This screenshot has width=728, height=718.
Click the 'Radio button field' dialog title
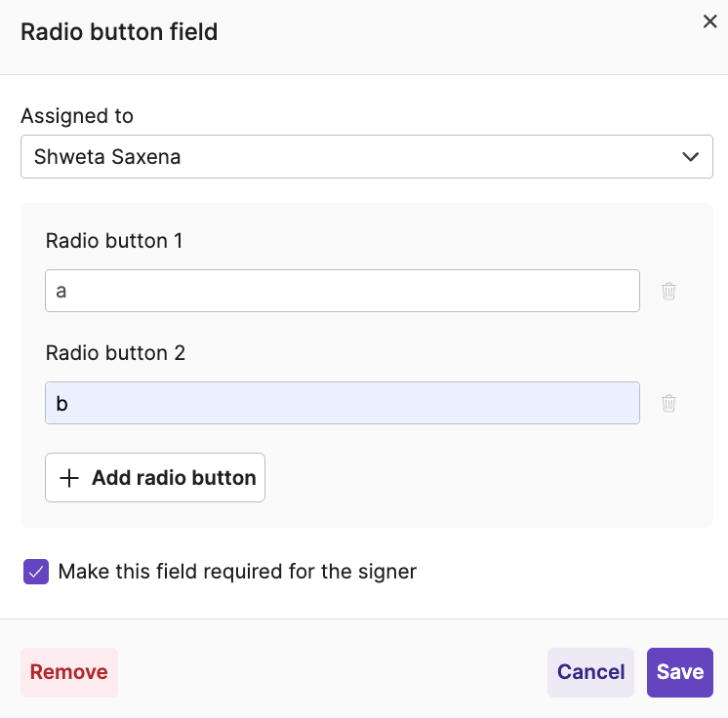[x=119, y=32]
